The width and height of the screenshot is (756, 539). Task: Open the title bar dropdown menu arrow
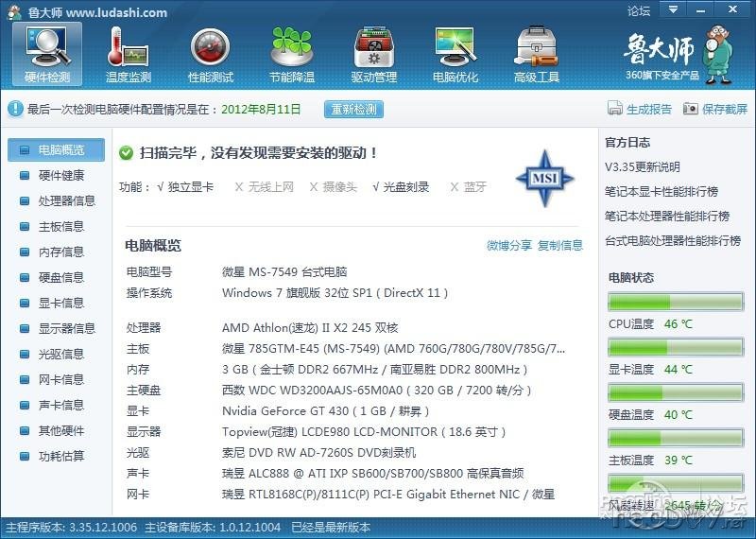672,10
